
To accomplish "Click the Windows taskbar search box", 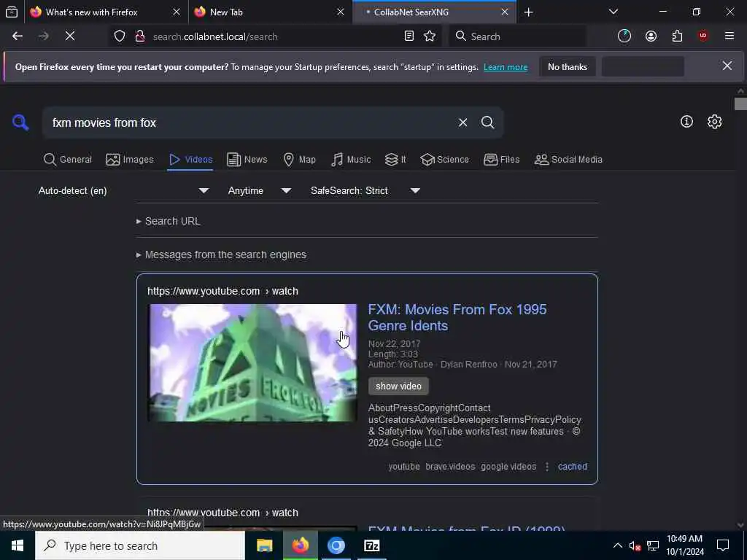I will 140,545.
